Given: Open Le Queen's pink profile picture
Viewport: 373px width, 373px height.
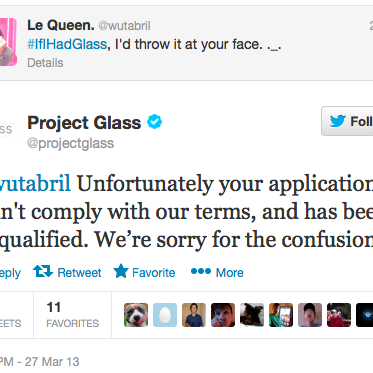Looking at the screenshot, I should coord(8,42).
